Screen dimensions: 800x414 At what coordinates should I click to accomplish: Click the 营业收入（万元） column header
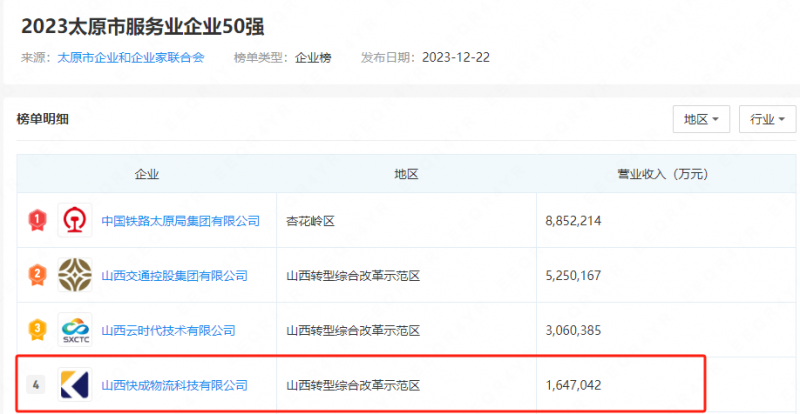(x=662, y=174)
